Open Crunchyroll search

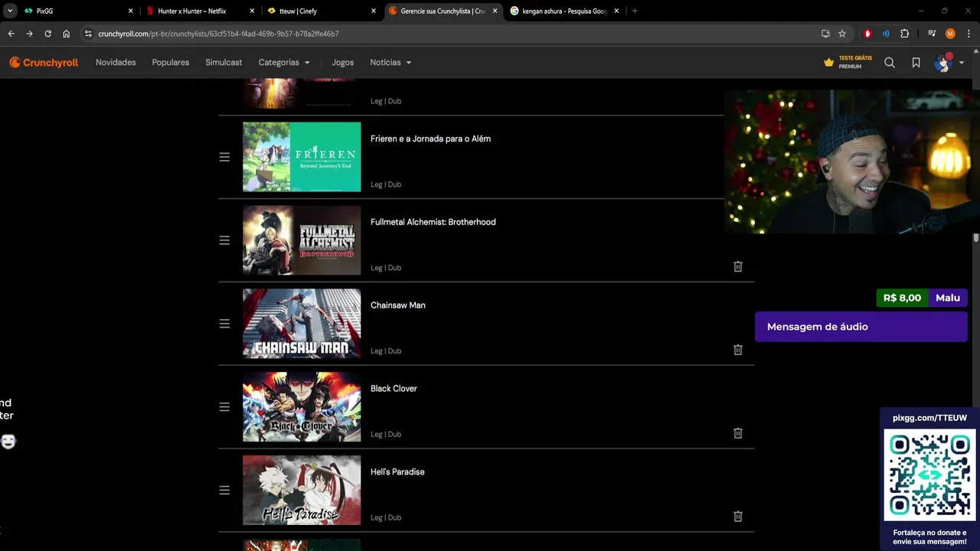[x=890, y=63]
